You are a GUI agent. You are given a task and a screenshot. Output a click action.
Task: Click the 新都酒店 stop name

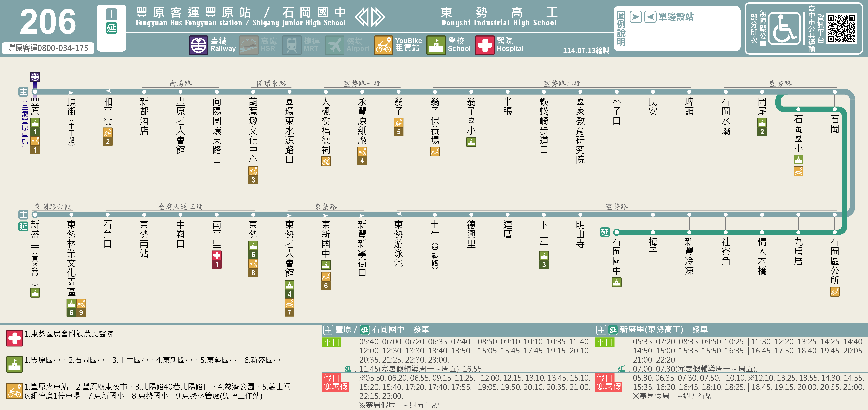(x=144, y=116)
